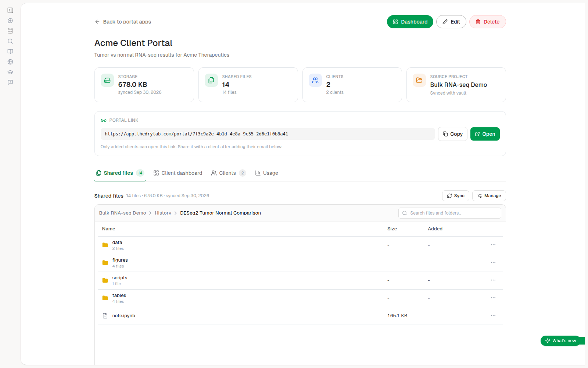
Task: Go back to portal apps
Action: (123, 22)
